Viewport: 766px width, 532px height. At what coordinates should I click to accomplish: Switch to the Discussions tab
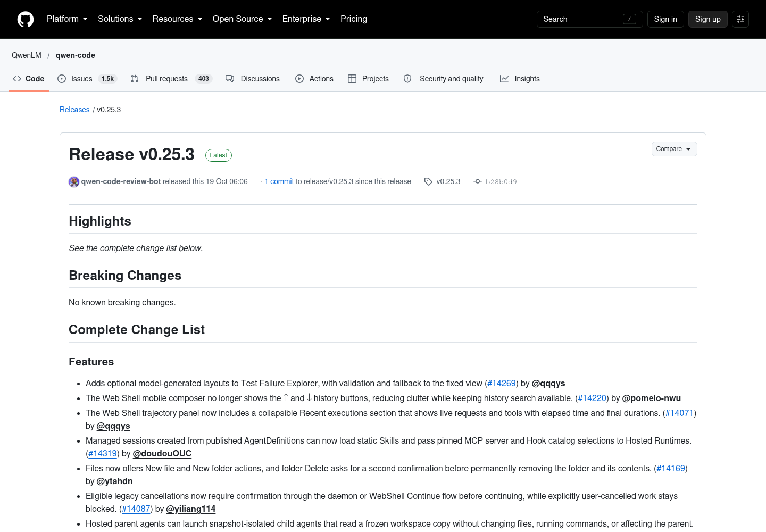click(x=253, y=79)
